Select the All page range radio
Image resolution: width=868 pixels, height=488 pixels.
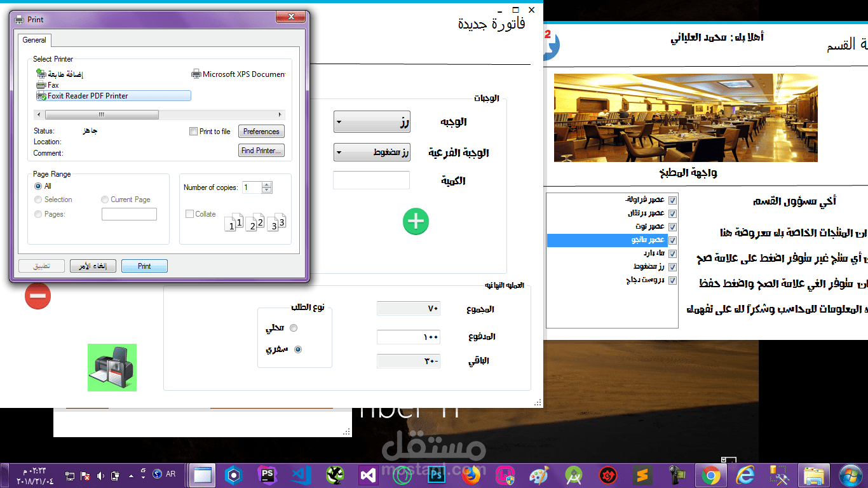pyautogui.click(x=38, y=186)
